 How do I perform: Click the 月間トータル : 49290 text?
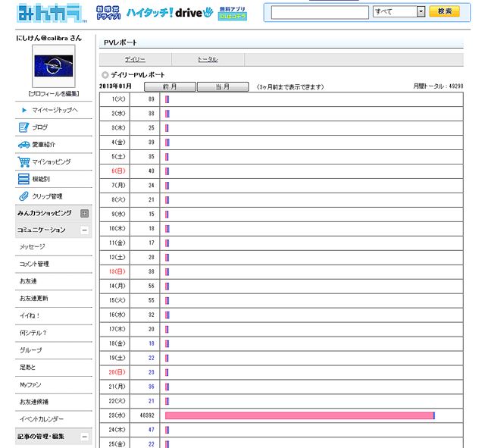tap(438, 86)
